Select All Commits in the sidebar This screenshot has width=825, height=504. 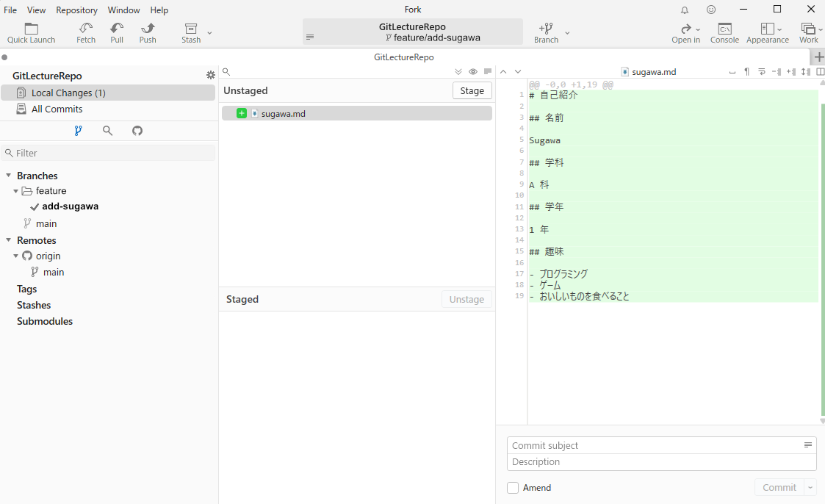click(x=57, y=109)
